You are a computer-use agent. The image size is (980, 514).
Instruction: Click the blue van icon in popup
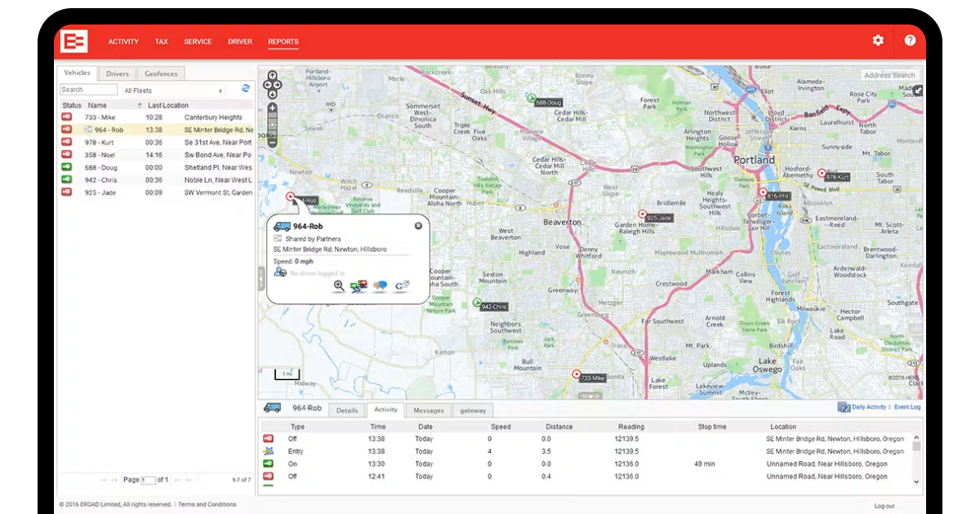pos(282,227)
